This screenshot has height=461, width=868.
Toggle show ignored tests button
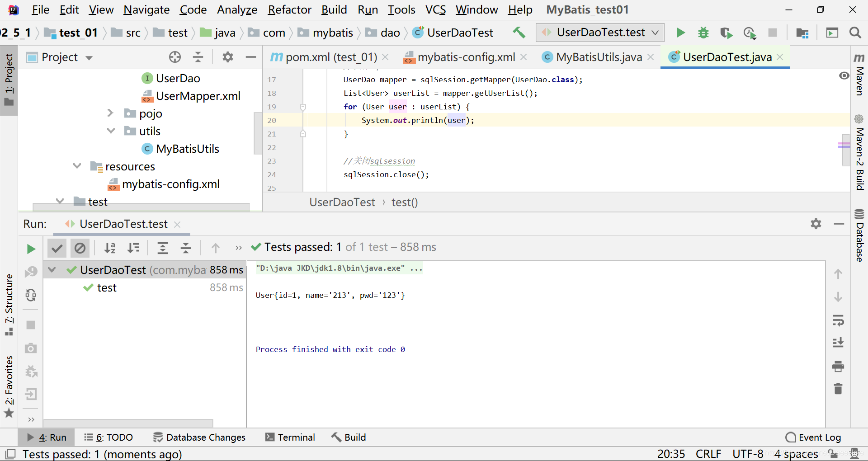tap(80, 248)
